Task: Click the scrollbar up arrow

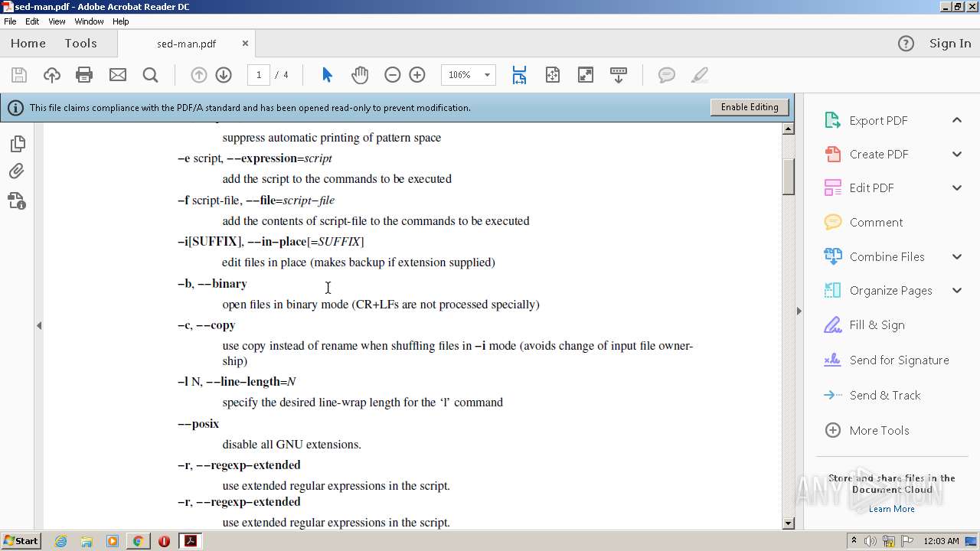Action: (789, 129)
